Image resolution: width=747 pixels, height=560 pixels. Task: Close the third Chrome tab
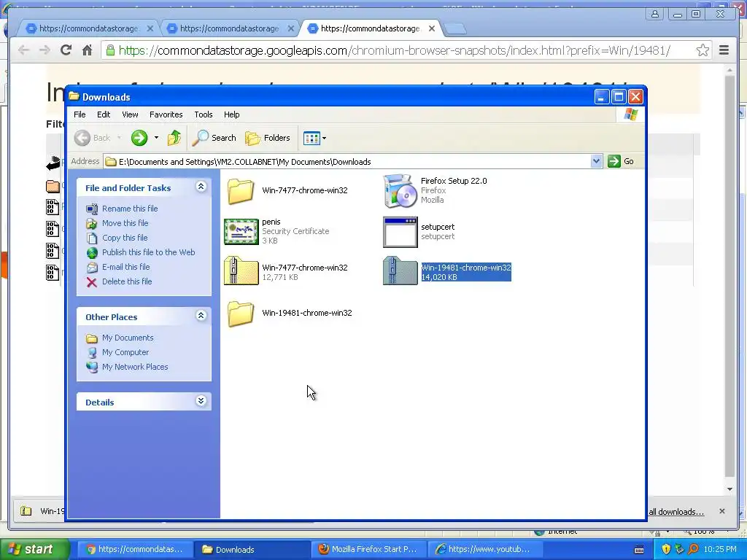click(432, 28)
